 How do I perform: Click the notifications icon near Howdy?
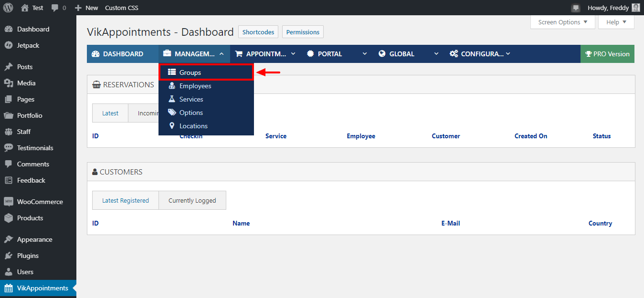[576, 8]
